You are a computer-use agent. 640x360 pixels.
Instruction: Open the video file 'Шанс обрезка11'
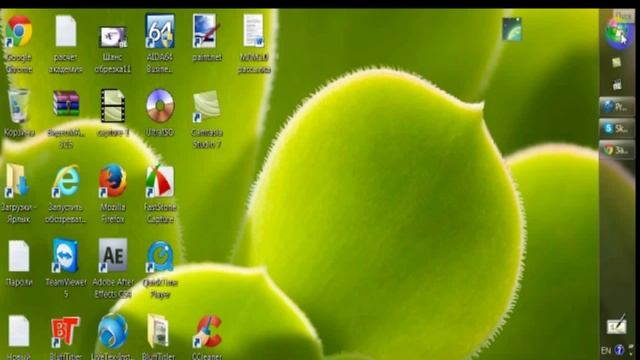pos(113,37)
